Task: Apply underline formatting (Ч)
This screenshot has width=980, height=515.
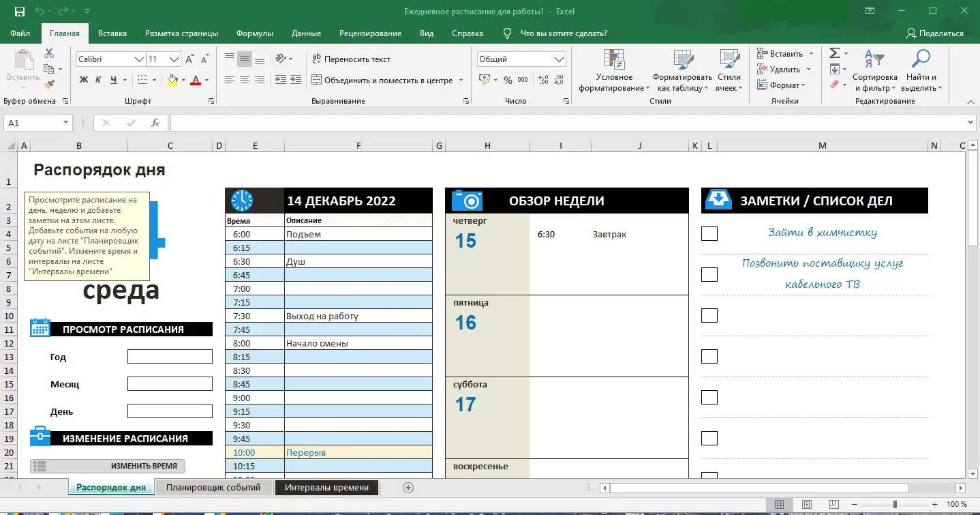Action: (114, 80)
